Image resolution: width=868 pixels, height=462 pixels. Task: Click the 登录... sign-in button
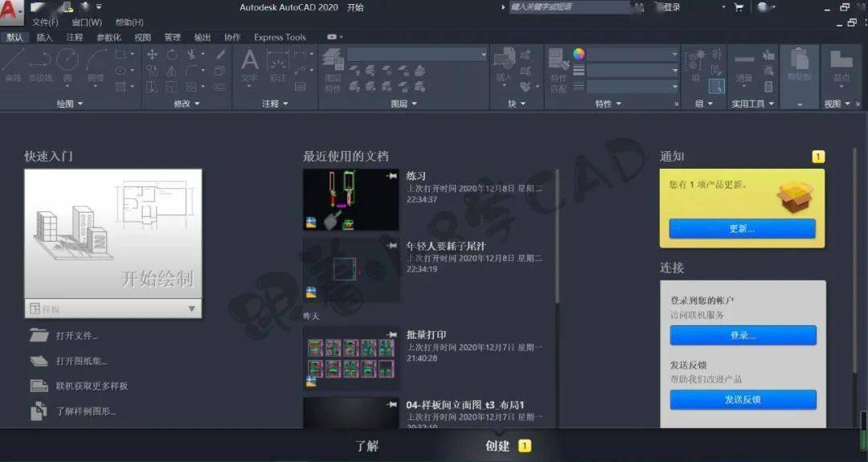[x=743, y=335]
